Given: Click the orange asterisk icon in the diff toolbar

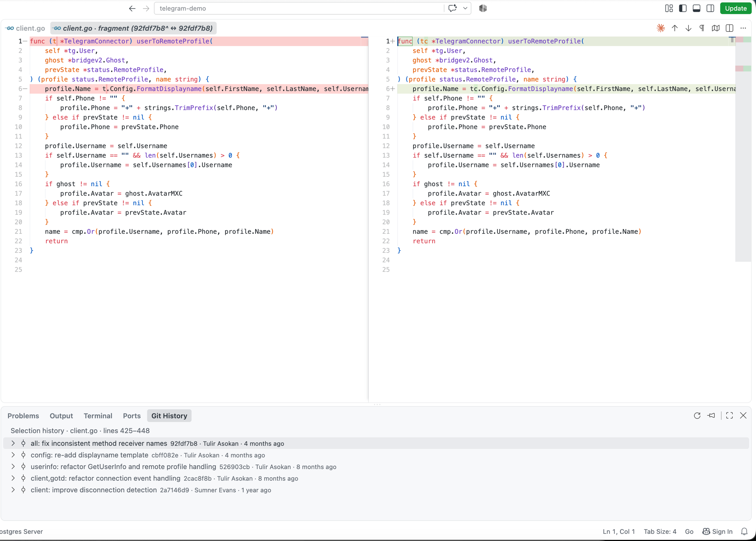Looking at the screenshot, I should tap(661, 28).
